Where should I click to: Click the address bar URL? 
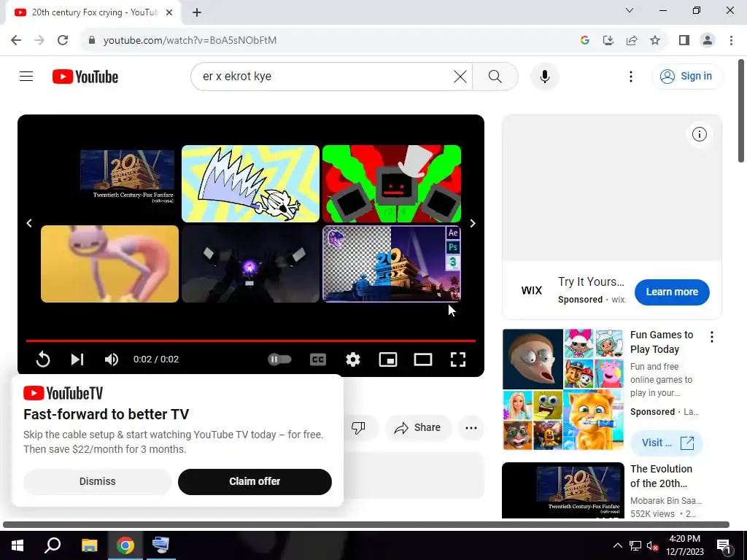pos(190,40)
